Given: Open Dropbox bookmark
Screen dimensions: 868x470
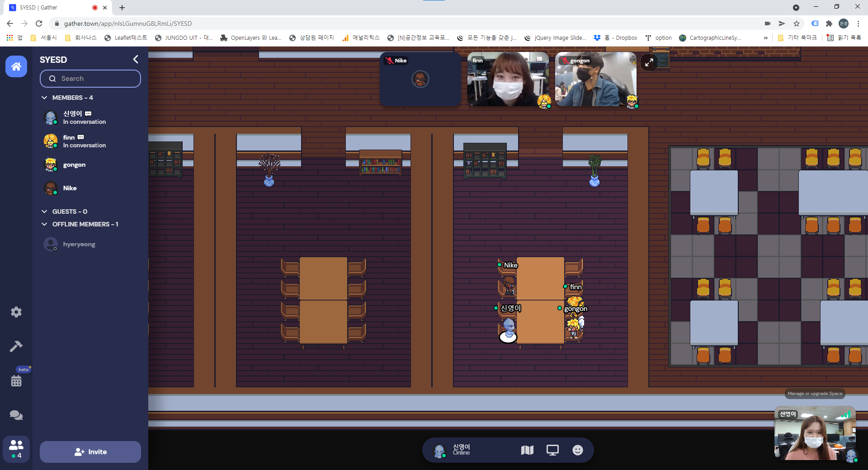Looking at the screenshot, I should 616,38.
